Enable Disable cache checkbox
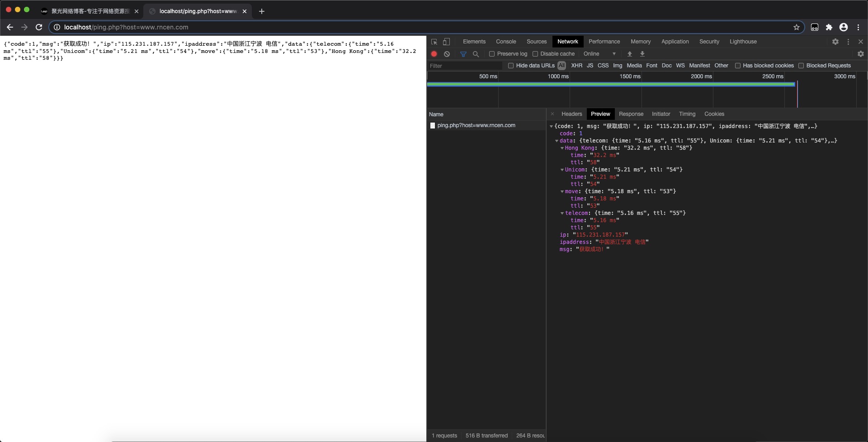The height and width of the screenshot is (442, 868). (535, 54)
